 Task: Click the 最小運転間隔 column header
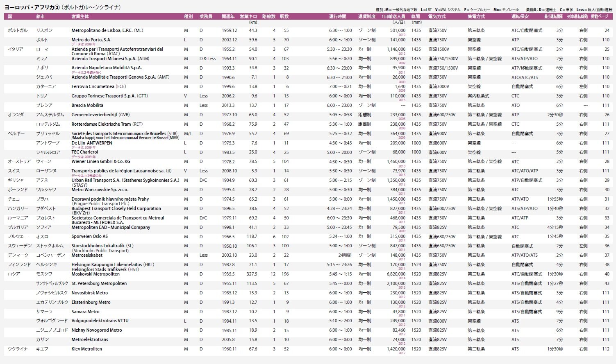tap(554, 16)
